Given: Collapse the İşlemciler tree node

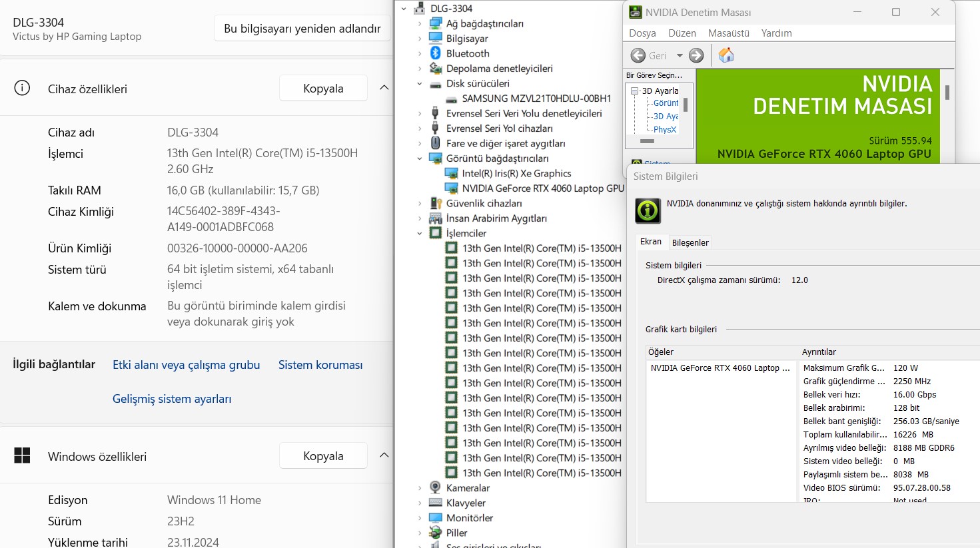Looking at the screenshot, I should [420, 234].
